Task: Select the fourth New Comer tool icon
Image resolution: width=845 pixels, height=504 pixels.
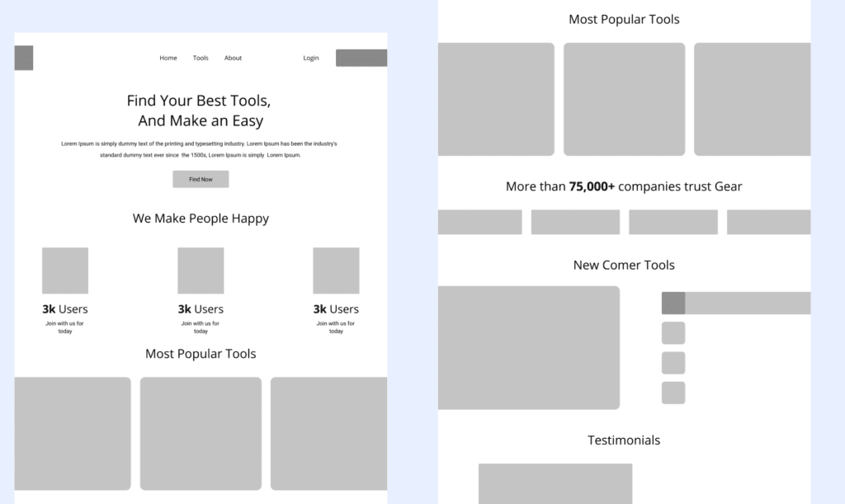Action: pos(673,393)
